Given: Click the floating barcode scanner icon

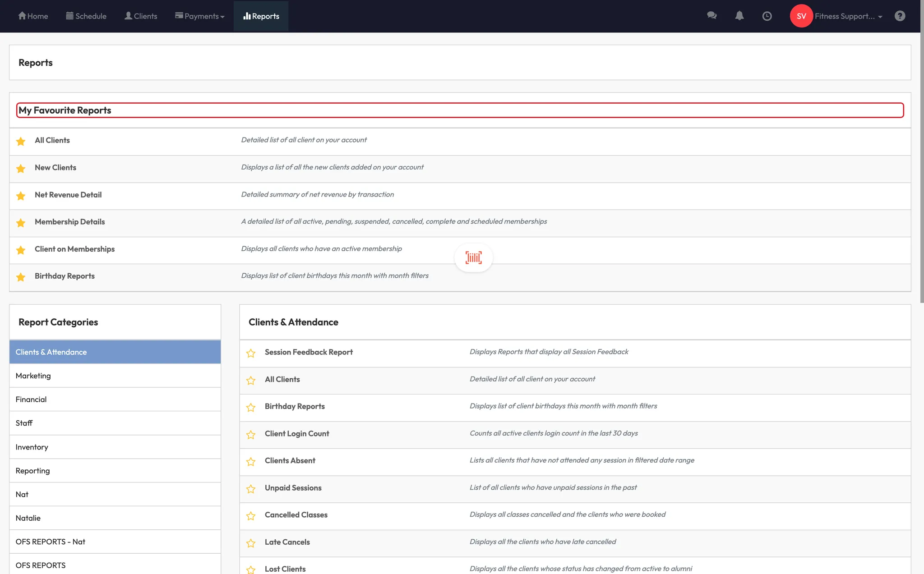Looking at the screenshot, I should (473, 258).
